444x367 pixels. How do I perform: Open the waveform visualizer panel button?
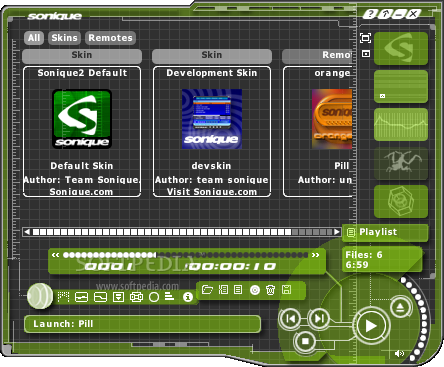tap(401, 124)
